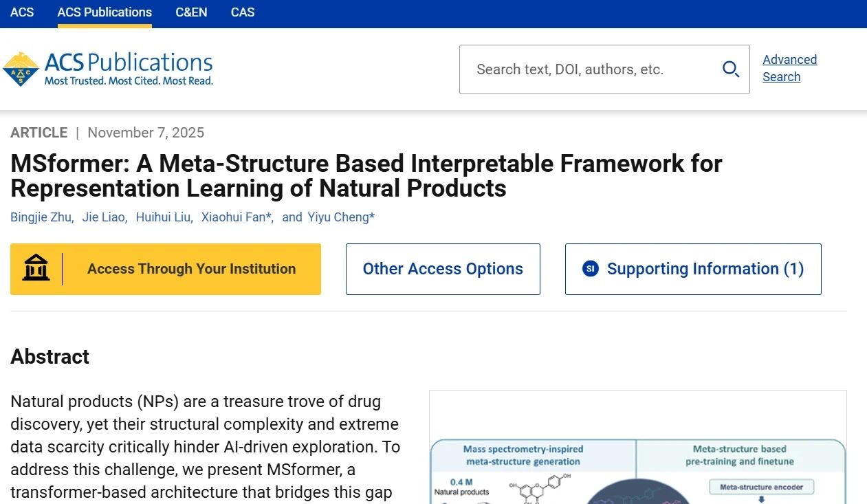The image size is (867, 504).
Task: Open author Bingjie Zhu's profile link
Action: click(x=41, y=217)
